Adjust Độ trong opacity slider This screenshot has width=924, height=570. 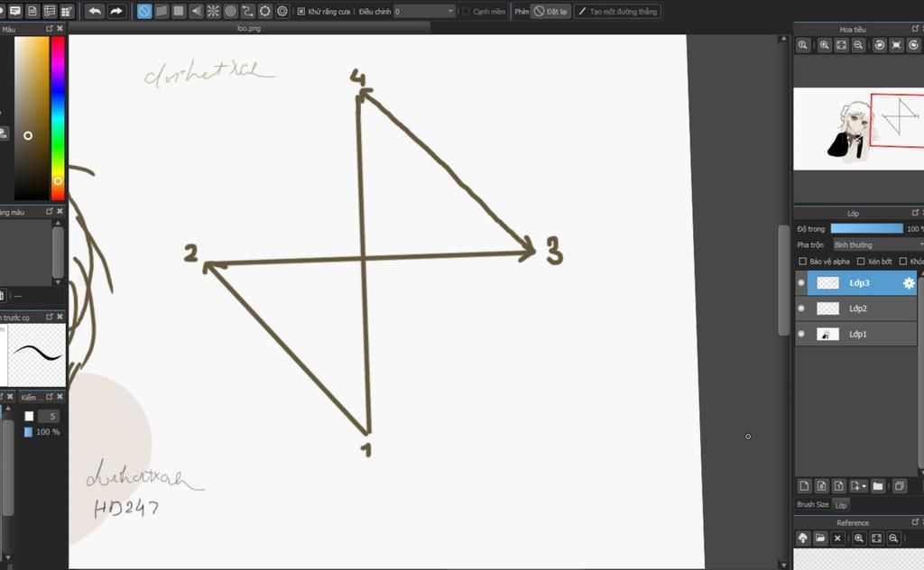tap(866, 228)
